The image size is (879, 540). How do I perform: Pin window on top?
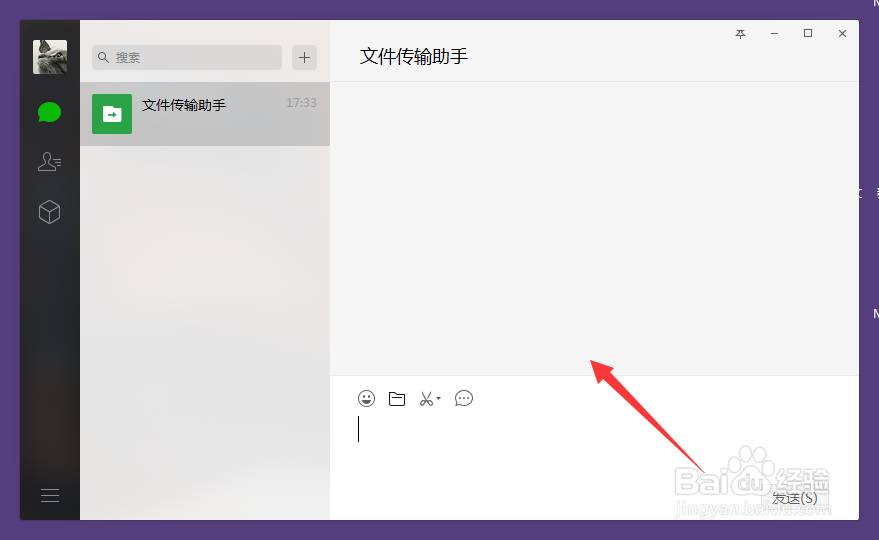pyautogui.click(x=741, y=34)
